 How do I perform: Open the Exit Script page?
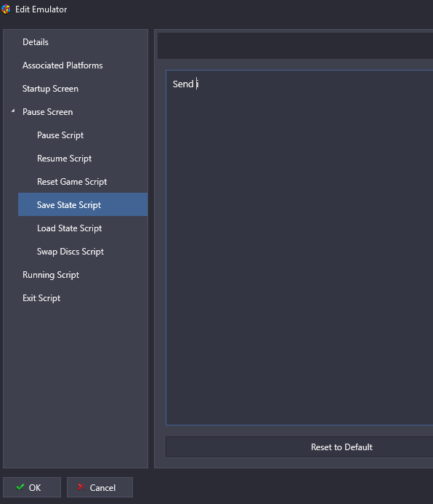41,298
